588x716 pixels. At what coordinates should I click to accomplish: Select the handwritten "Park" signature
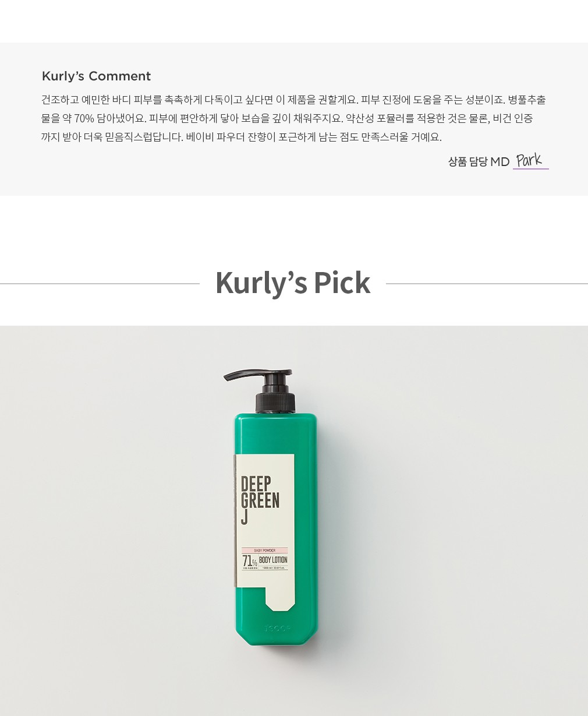[529, 160]
